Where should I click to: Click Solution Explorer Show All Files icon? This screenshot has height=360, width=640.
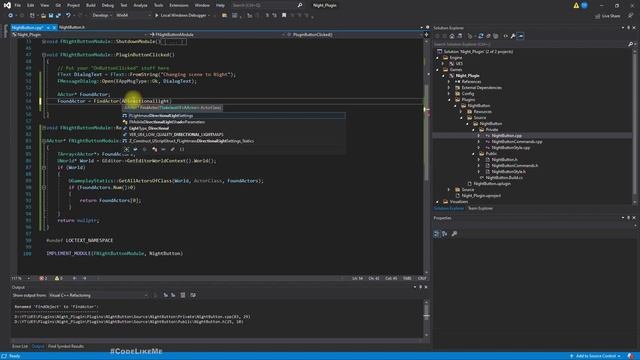(496, 36)
